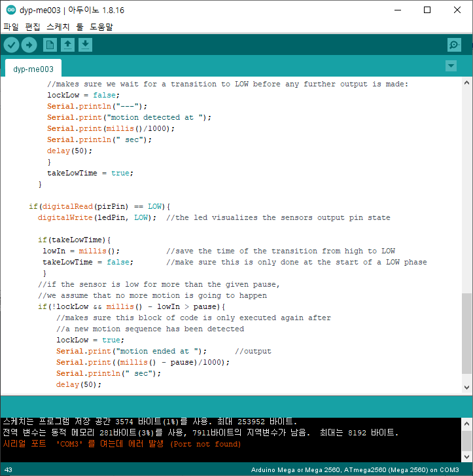The height and width of the screenshot is (476, 473).
Task: Minimize the Arduino IDE window
Action: pos(398,10)
